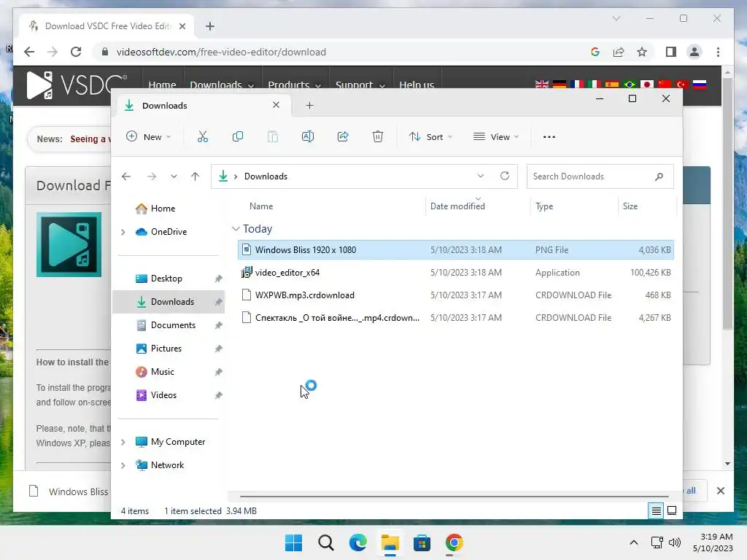Show hidden system tray icons

point(634,542)
